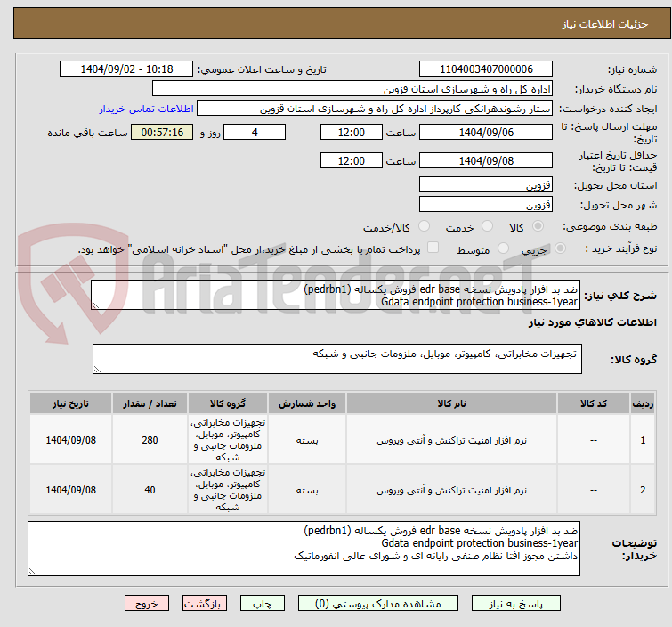Screen dimensions: 672x627
Task: Click row 1 product name نرم افزار امنیت
Action: 452,441
